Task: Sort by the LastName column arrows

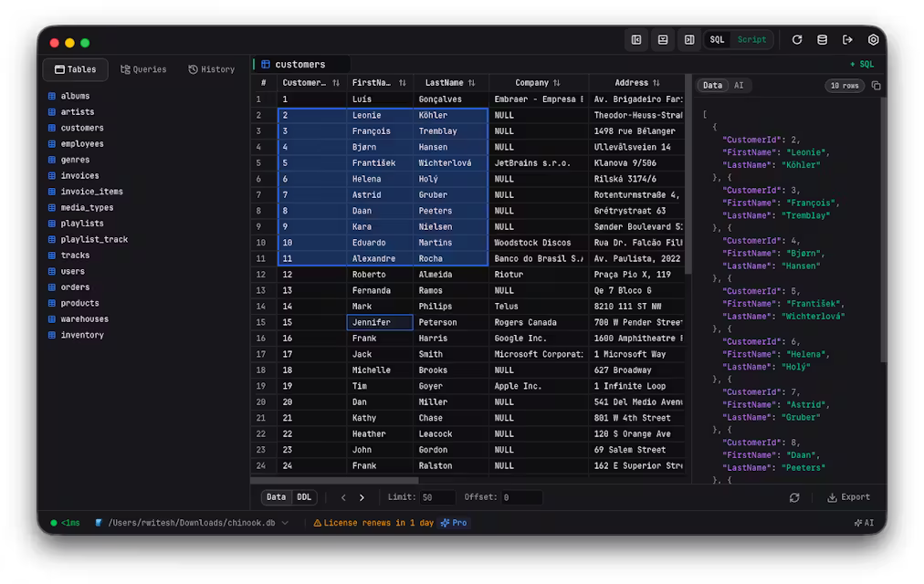Action: click(x=471, y=83)
